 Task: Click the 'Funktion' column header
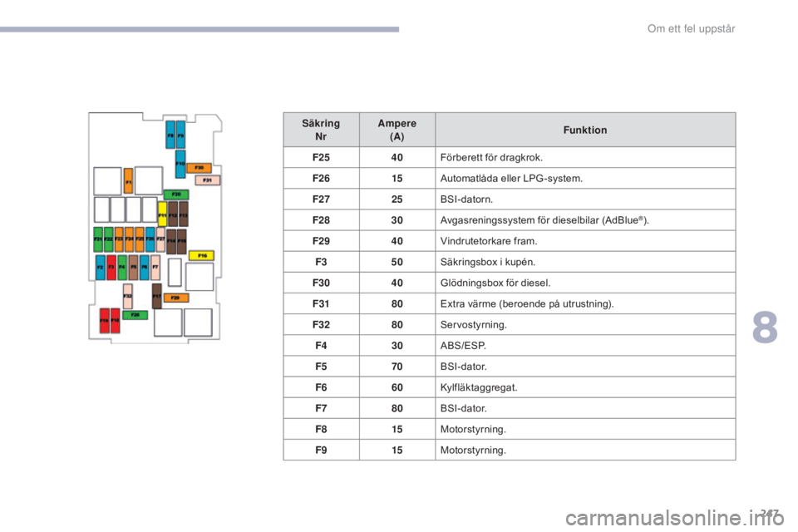point(585,130)
